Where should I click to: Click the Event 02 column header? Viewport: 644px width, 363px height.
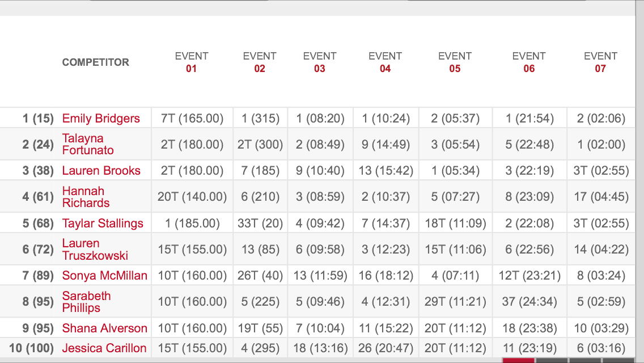point(260,62)
